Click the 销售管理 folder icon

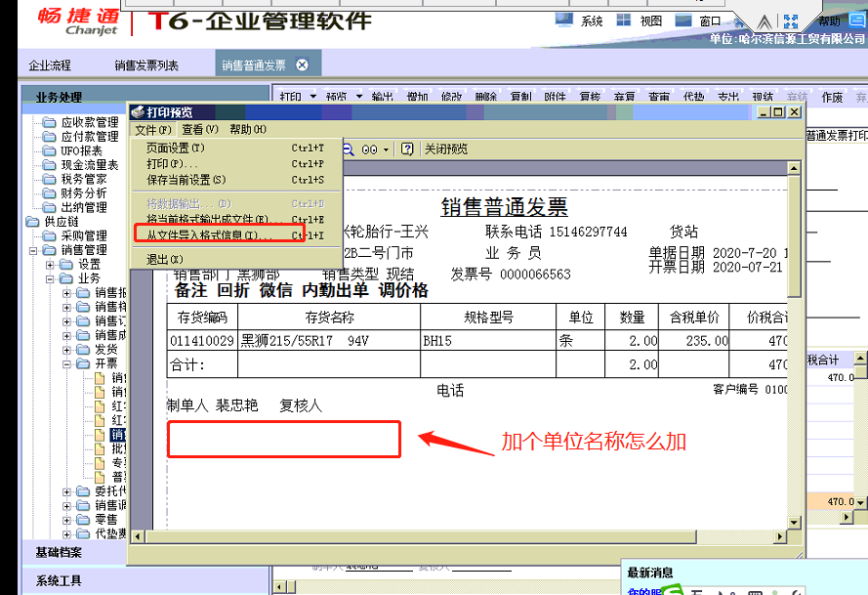click(49, 250)
